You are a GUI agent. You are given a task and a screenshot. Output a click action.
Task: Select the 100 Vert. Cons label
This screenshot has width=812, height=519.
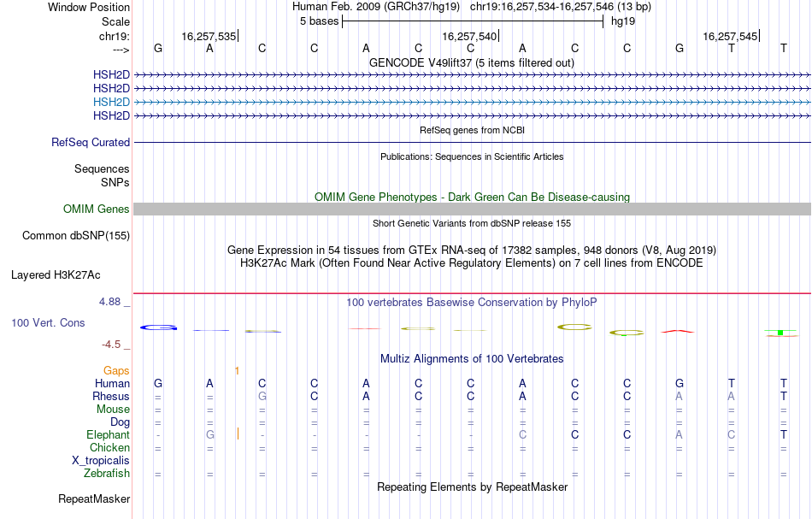48,322
